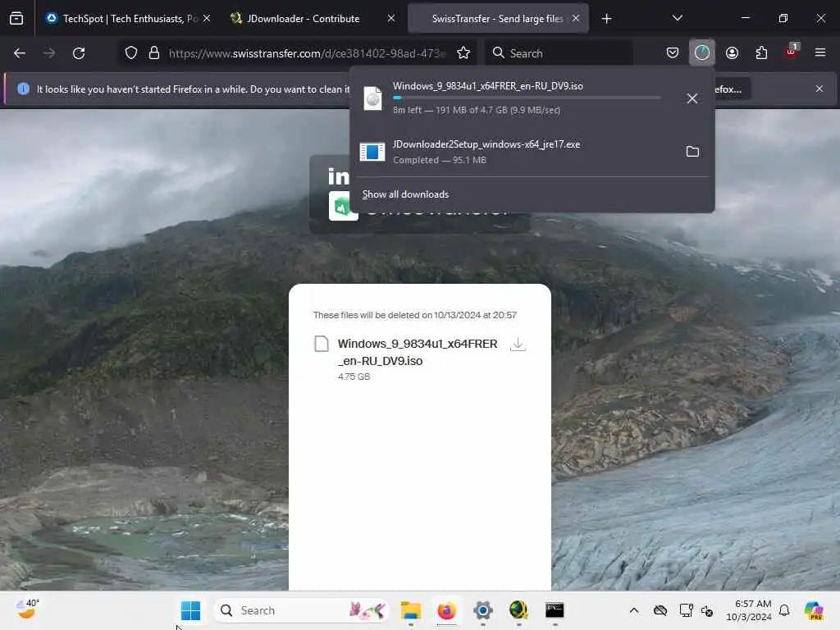This screenshot has width=840, height=630.
Task: Click the browser Search field
Action: pos(559,53)
